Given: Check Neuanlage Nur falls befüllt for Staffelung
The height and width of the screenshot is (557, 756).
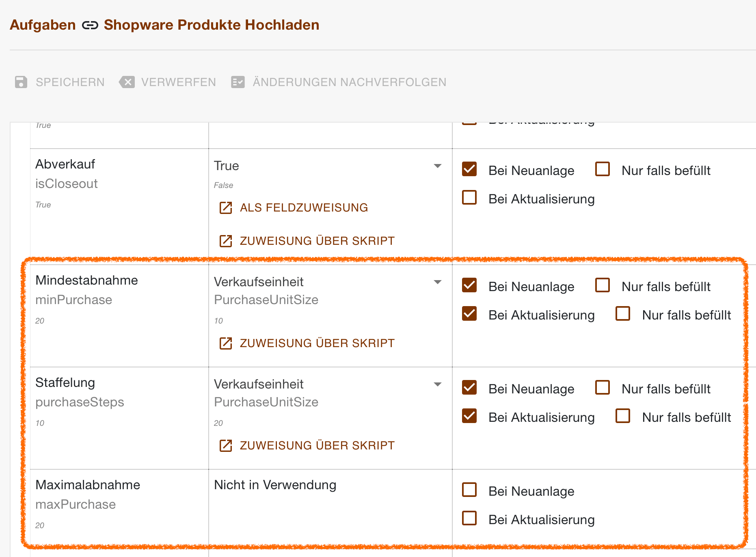Looking at the screenshot, I should 603,387.
